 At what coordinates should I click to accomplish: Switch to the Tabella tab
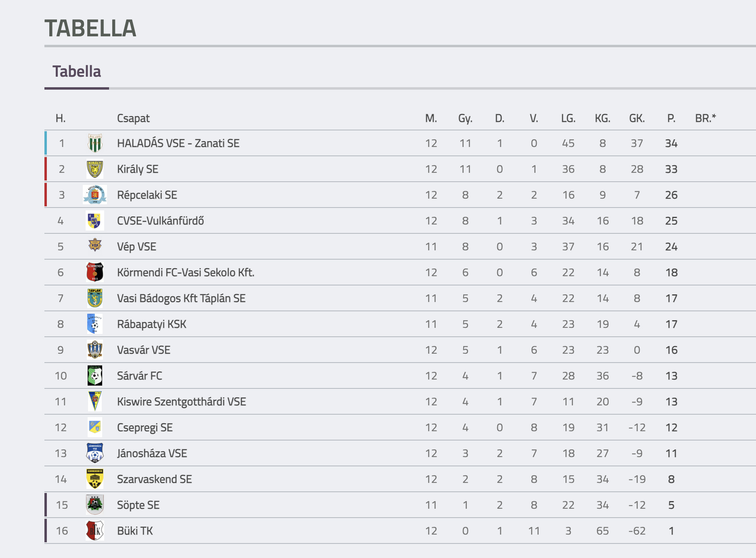(77, 71)
